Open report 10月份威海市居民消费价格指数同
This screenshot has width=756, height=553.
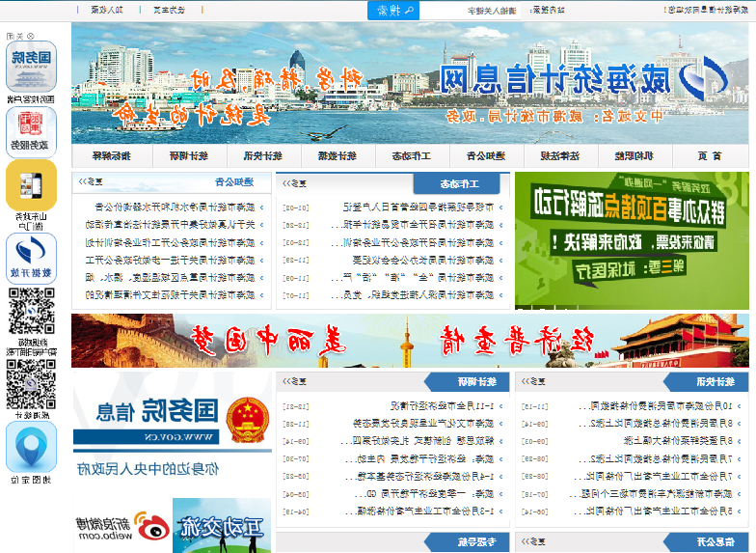656,406
